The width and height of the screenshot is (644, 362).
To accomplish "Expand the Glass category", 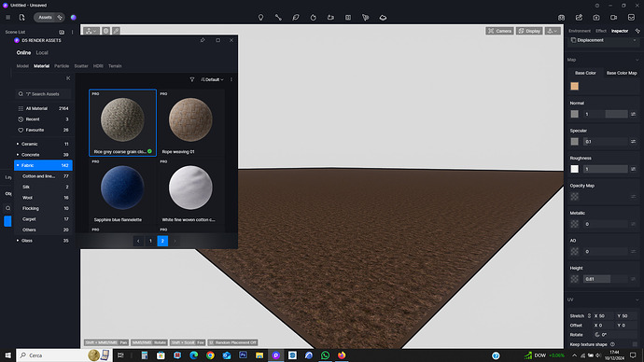I will (x=18, y=241).
